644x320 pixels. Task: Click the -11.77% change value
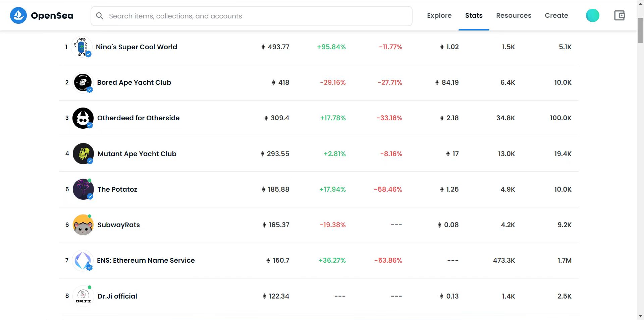click(x=390, y=47)
